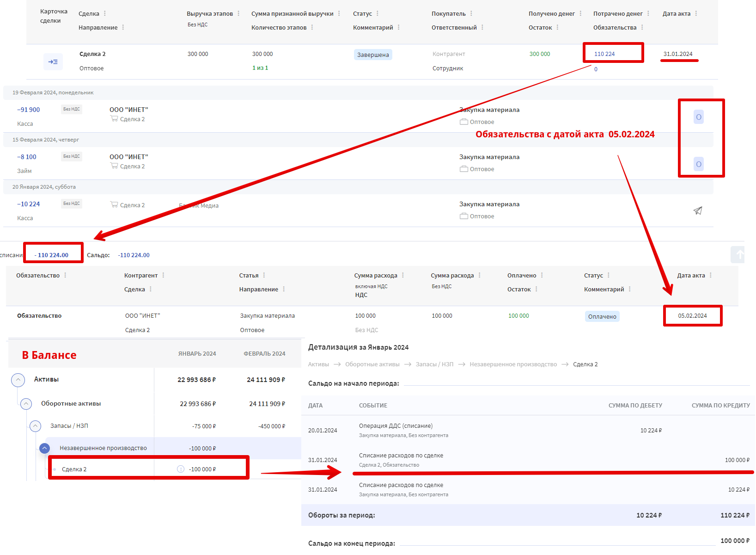Open column menu dots beside Статья header
Viewport: 756px width, 555px height.
[264, 275]
